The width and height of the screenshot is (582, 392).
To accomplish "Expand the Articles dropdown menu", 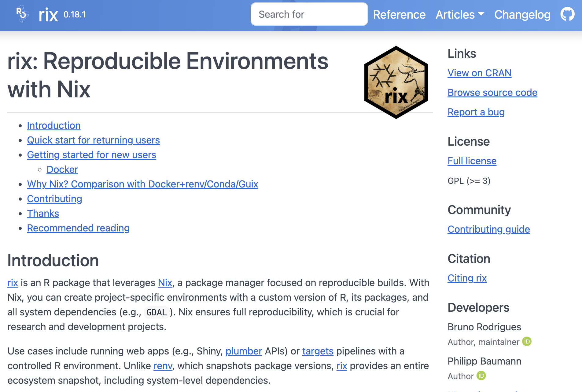I will tap(460, 15).
